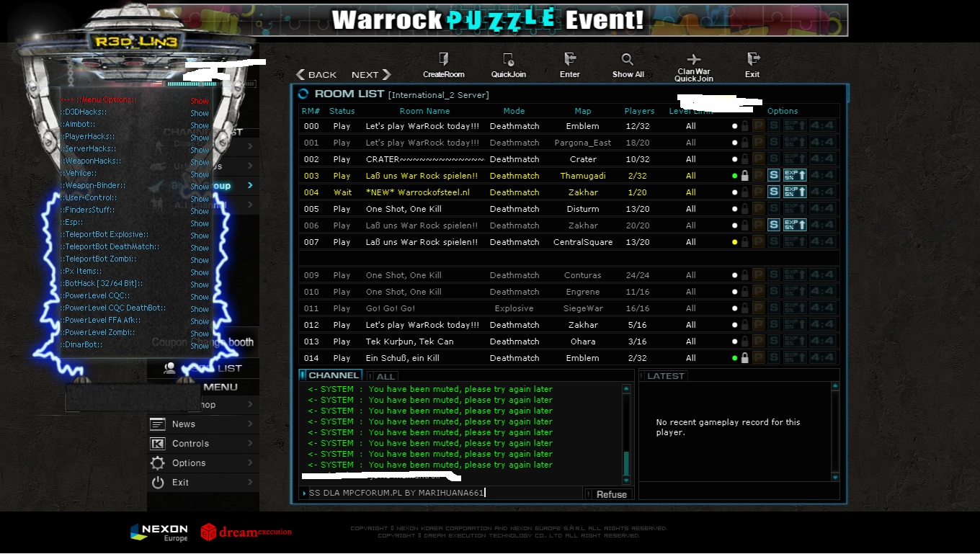Expand the TeleportBot Zombi category
980x554 pixels.
[99, 259]
